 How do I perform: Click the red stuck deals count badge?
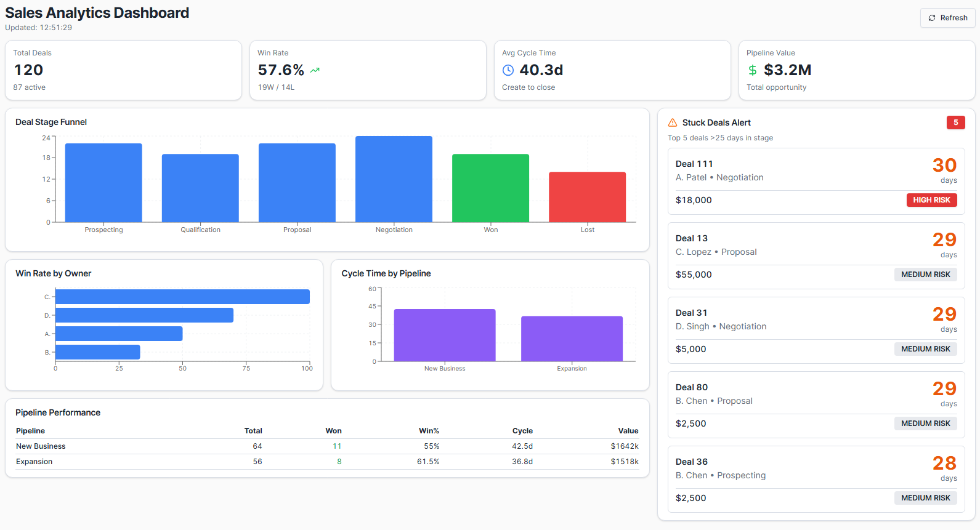pyautogui.click(x=955, y=122)
